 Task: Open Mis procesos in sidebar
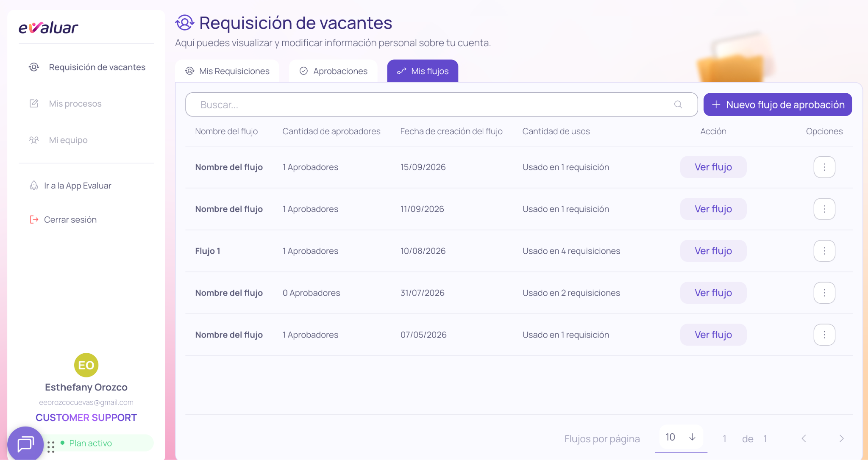tap(75, 104)
